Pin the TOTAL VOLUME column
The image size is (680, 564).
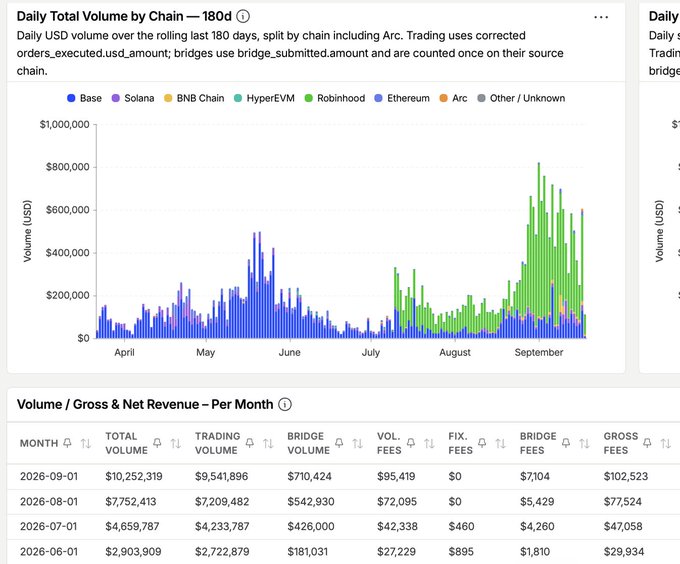click(x=157, y=443)
